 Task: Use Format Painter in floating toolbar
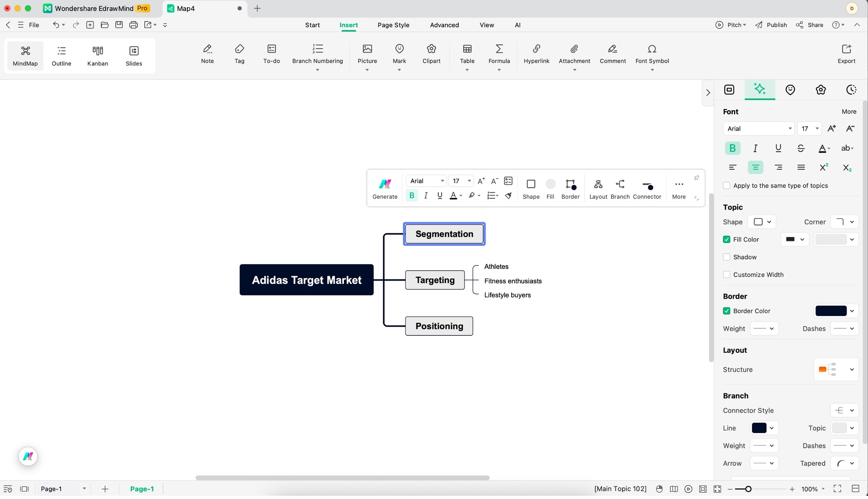(x=508, y=196)
